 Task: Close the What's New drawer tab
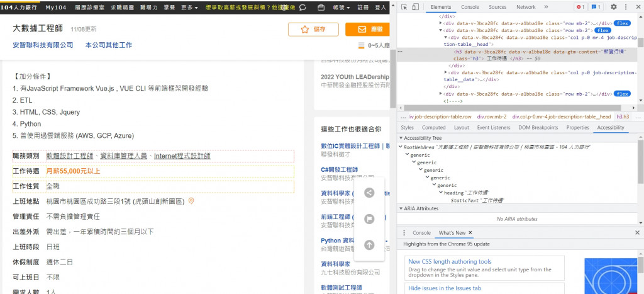click(470, 233)
